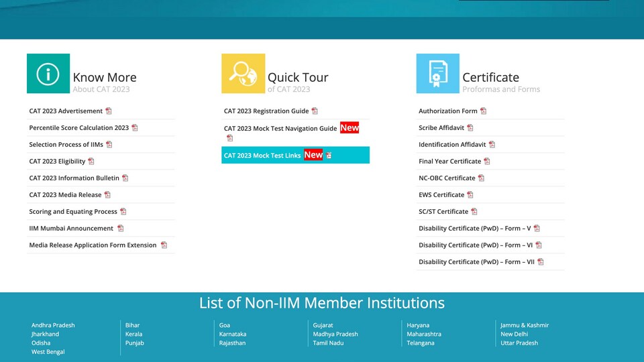Open the Authorization Form link
644x362 pixels.
click(x=447, y=111)
